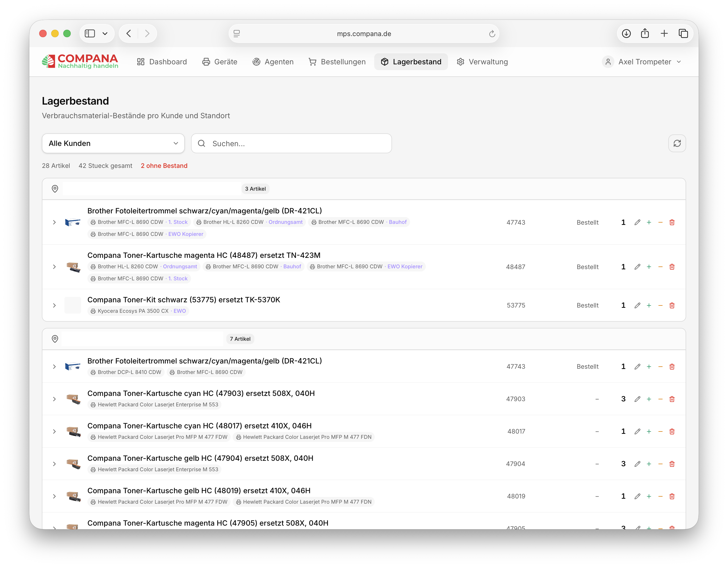Image resolution: width=728 pixels, height=568 pixels.
Task: Open the Alle Kunden customer dropdown
Action: pyautogui.click(x=113, y=143)
